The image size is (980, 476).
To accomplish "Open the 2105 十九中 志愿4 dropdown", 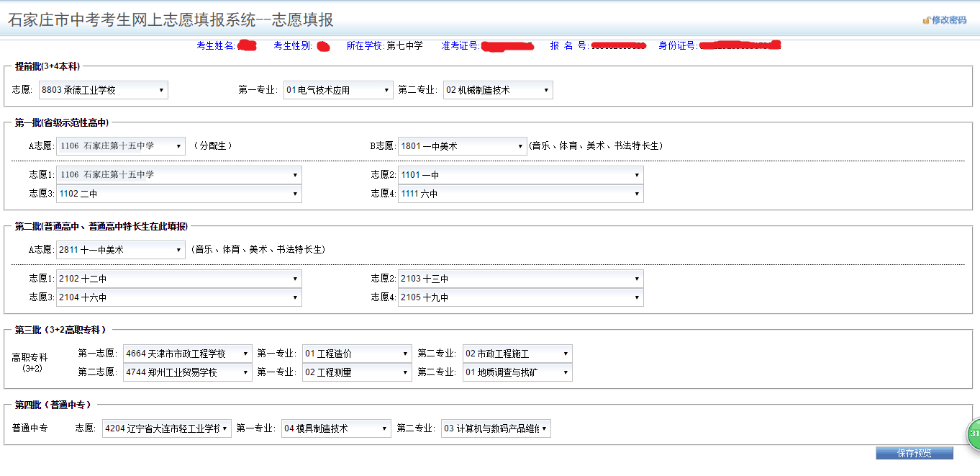I will tap(520, 297).
